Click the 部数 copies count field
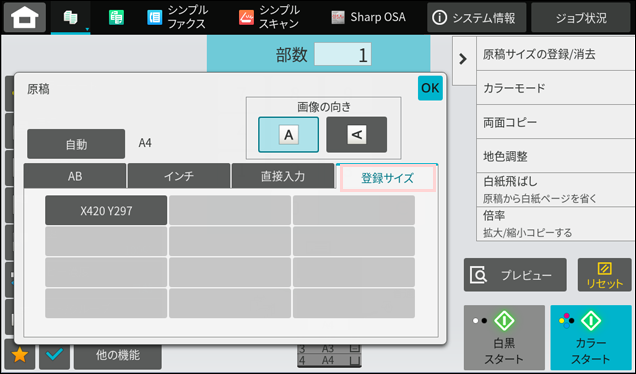 pos(343,54)
